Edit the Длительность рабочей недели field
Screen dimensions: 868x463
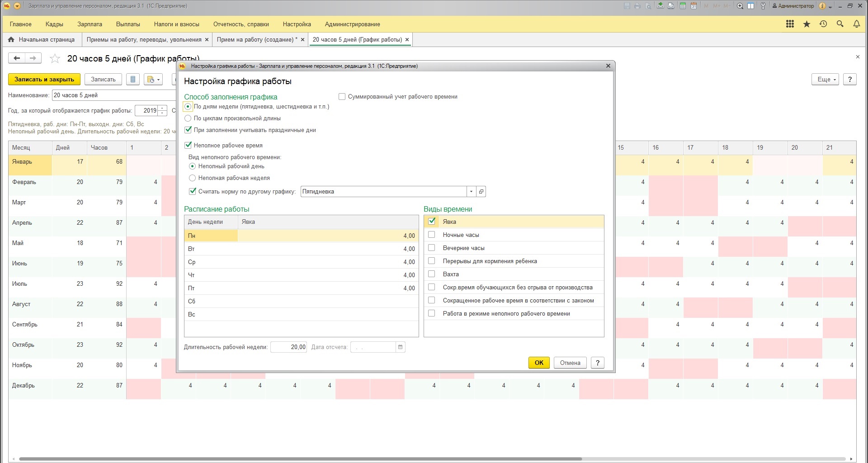(288, 347)
